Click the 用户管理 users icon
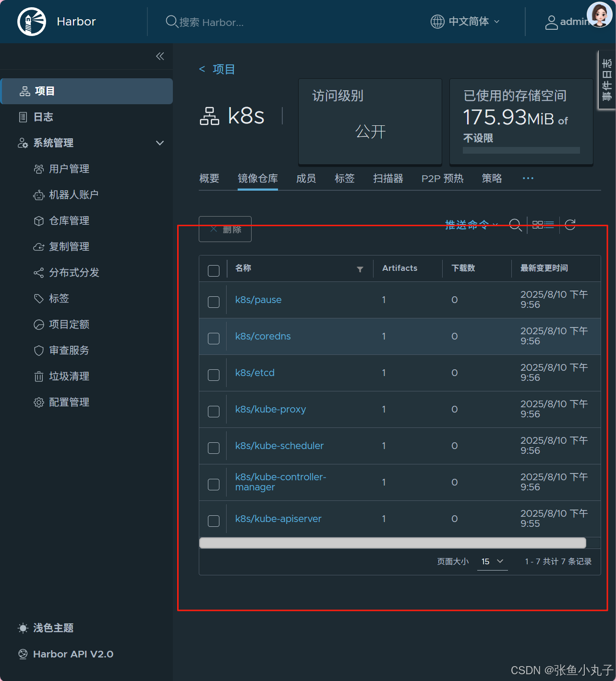Viewport: 616px width, 681px height. click(39, 169)
